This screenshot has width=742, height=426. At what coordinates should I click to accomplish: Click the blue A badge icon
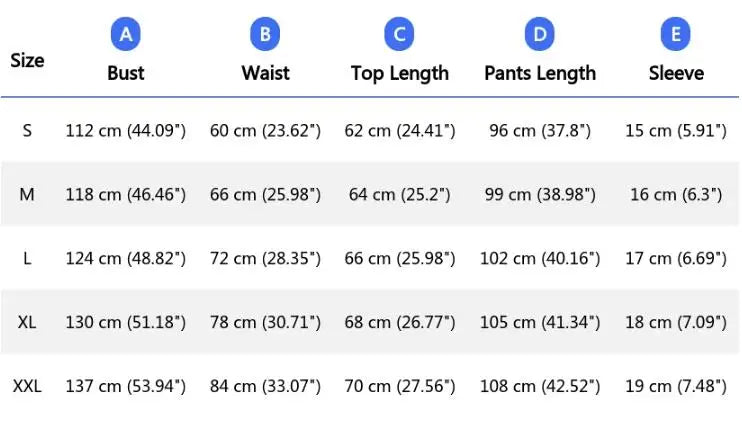(125, 36)
